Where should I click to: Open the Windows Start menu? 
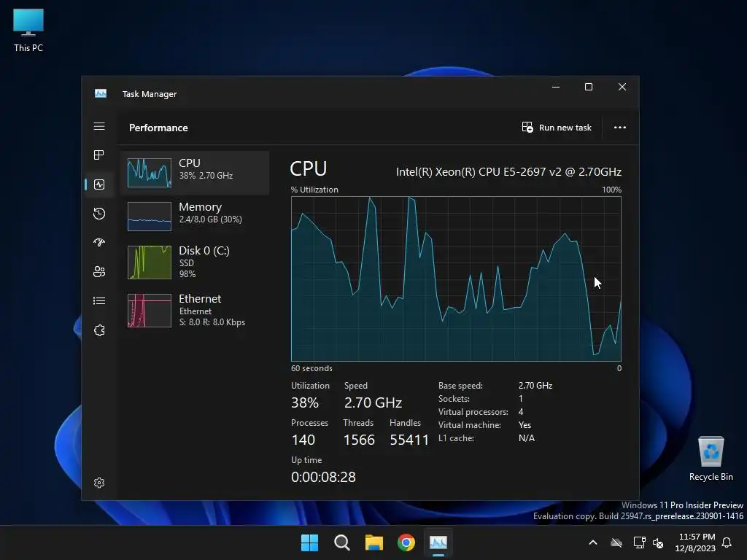click(x=309, y=542)
